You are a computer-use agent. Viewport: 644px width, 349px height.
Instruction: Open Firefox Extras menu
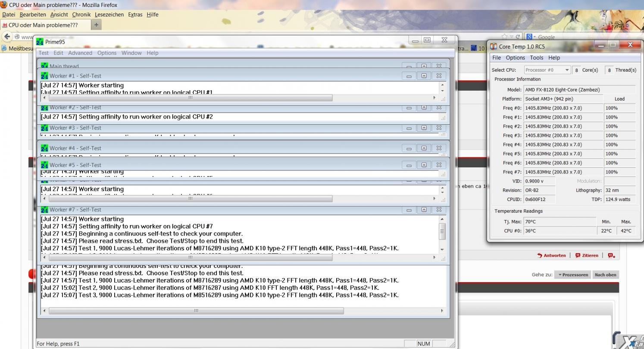click(135, 15)
